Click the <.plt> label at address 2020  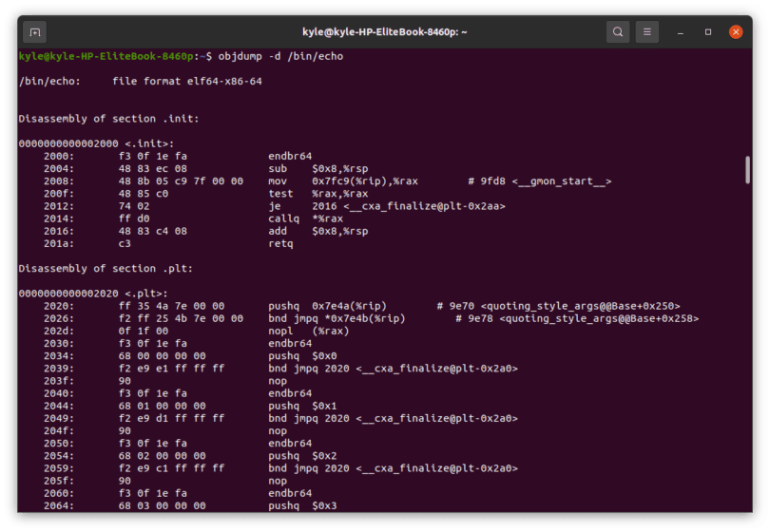coord(145,294)
